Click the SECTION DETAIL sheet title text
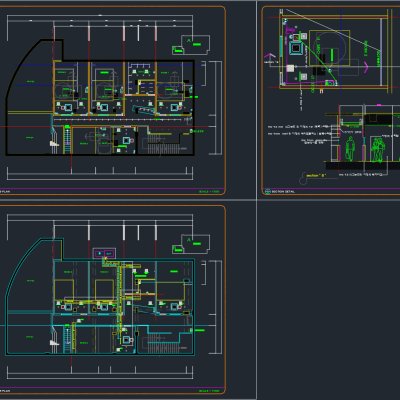 [283, 192]
